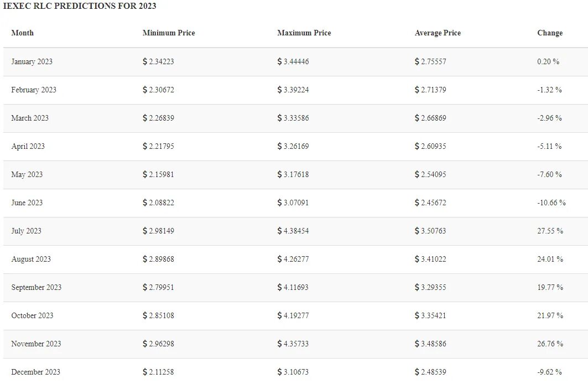Screen dimensions: 588x384
Task: Click the Minimum Price column header
Action: pyautogui.click(x=169, y=33)
